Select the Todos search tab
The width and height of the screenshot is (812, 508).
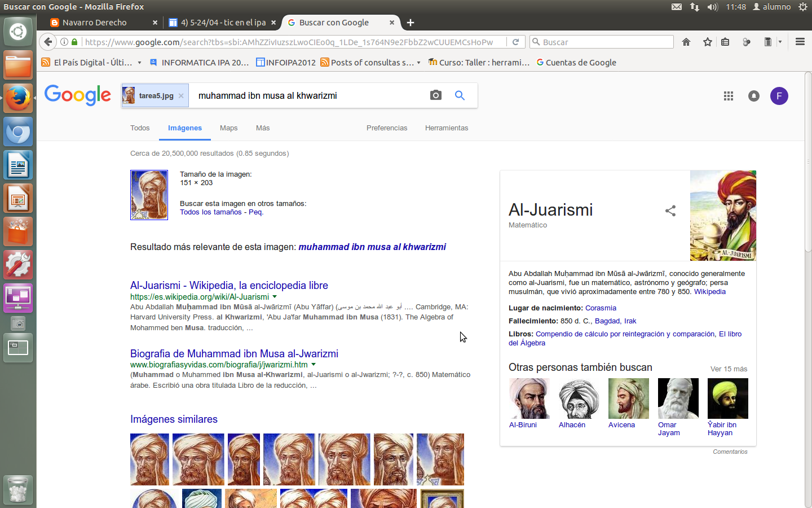140,128
